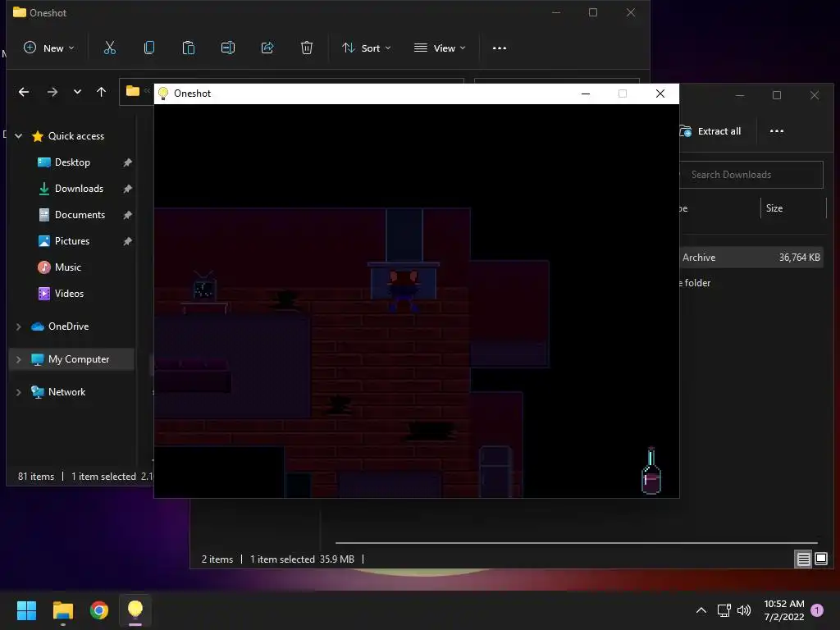Click the Oneshot lightbulb taskbar icon

click(x=135, y=610)
